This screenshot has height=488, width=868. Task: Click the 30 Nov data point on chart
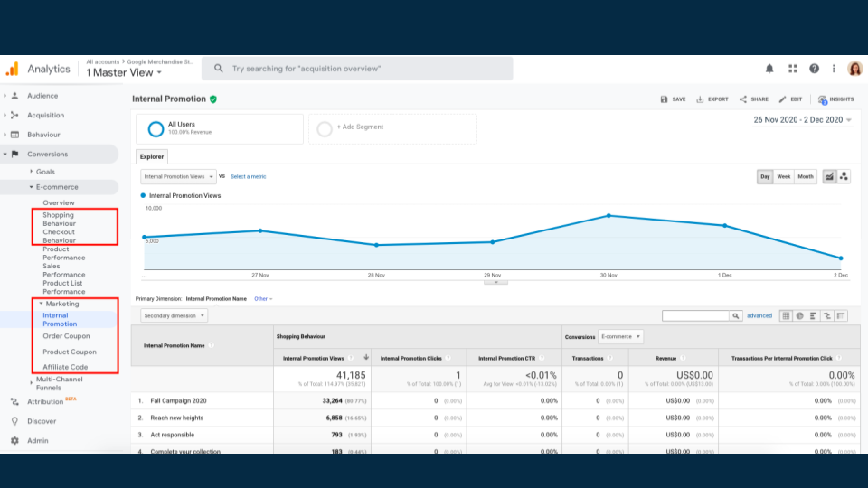tap(609, 216)
